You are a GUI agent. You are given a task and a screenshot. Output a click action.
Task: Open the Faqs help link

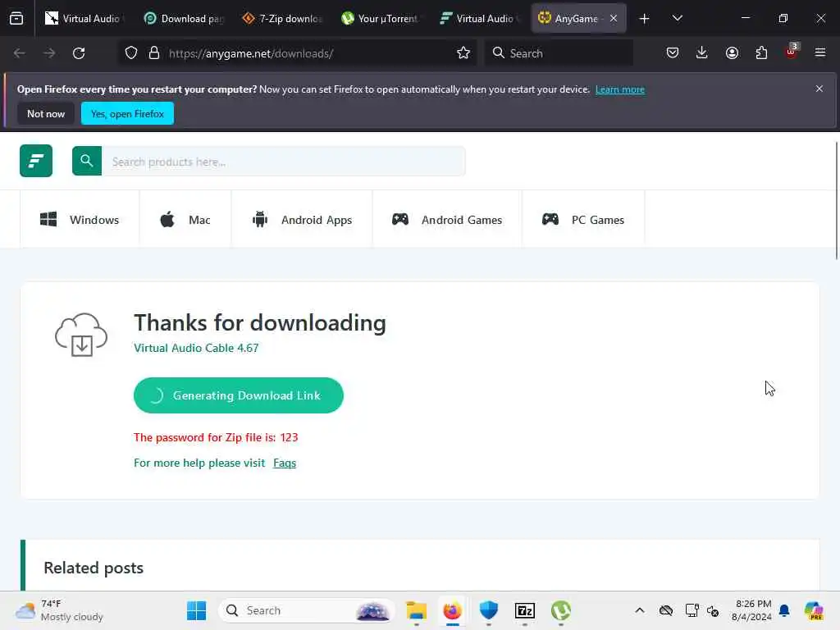285,463
